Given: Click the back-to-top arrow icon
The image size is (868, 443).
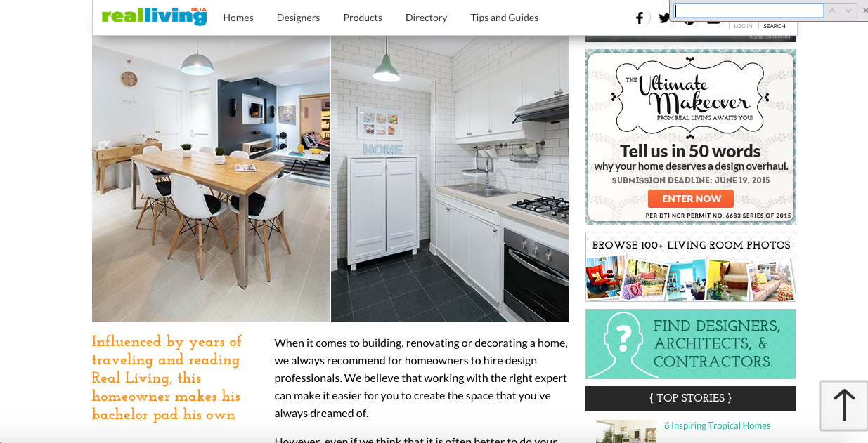Looking at the screenshot, I should [843, 406].
